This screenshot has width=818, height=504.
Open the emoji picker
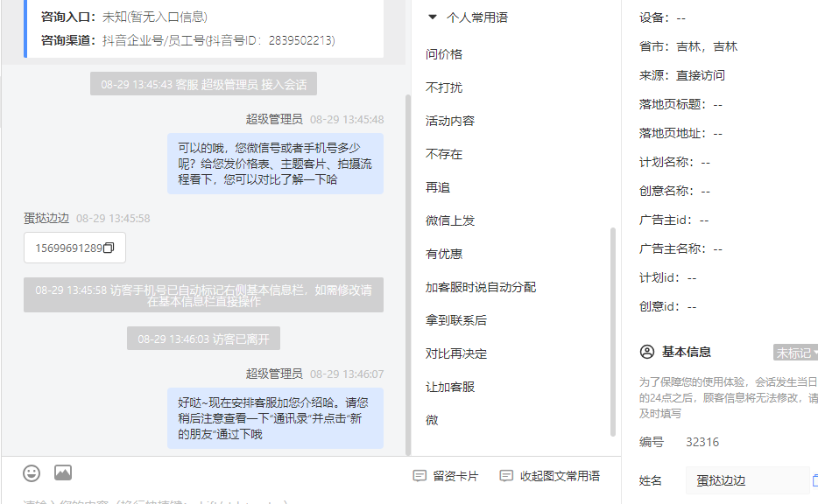[x=32, y=473]
